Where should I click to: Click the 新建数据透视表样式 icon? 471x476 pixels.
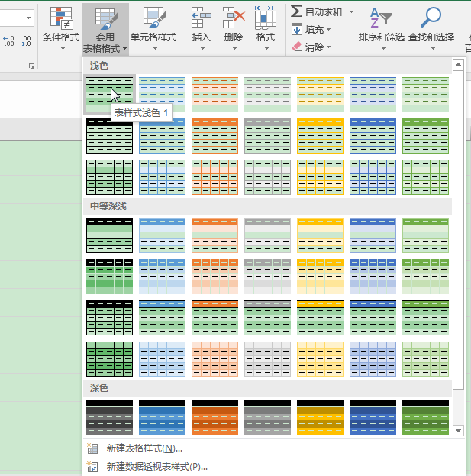92,466
